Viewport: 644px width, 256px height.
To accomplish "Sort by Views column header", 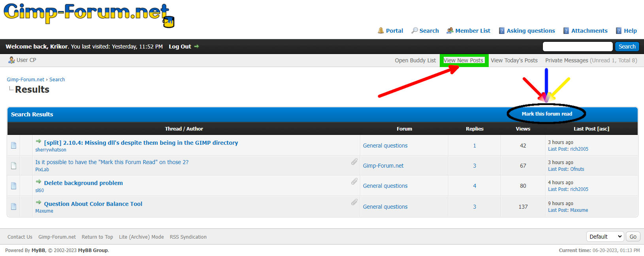I will 523,129.
